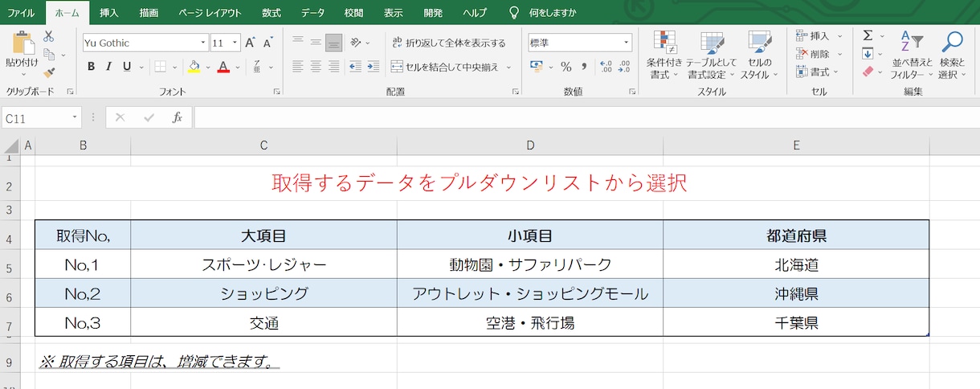Align cell text right
The height and width of the screenshot is (389, 980).
pos(334,67)
